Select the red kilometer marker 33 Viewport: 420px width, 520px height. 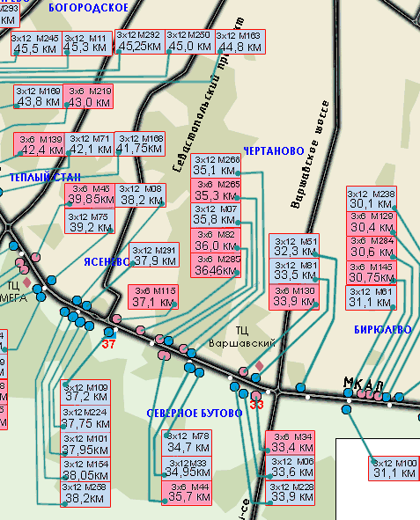256,405
